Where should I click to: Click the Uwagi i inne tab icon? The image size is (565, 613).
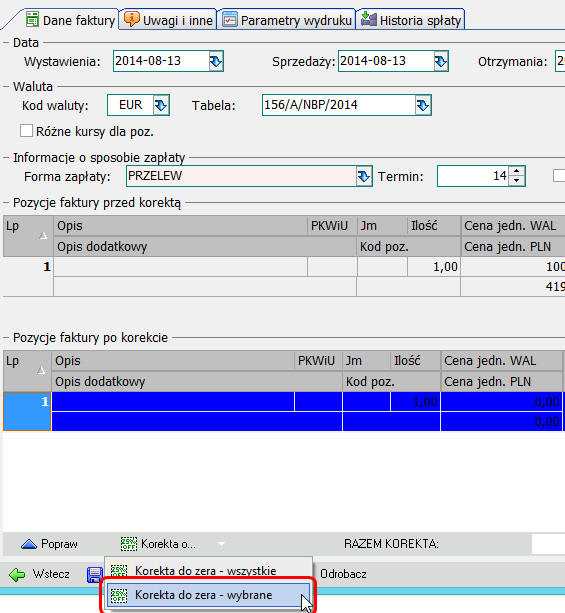tap(132, 19)
